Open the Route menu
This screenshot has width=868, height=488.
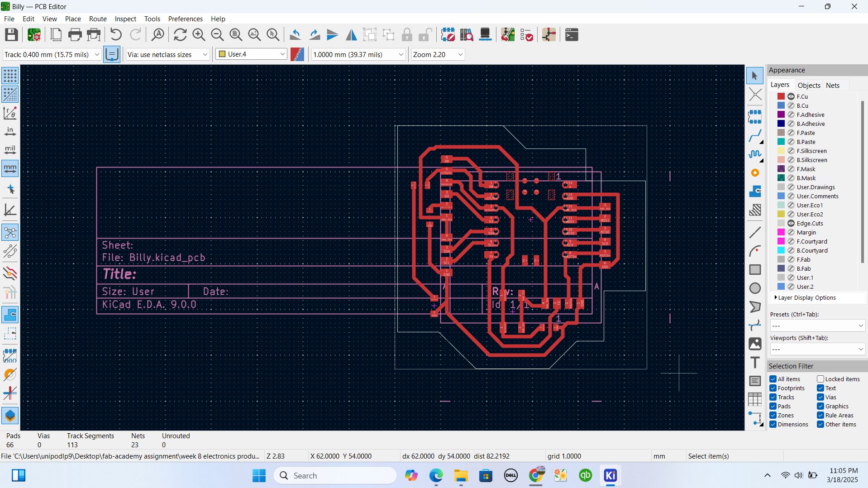click(98, 19)
